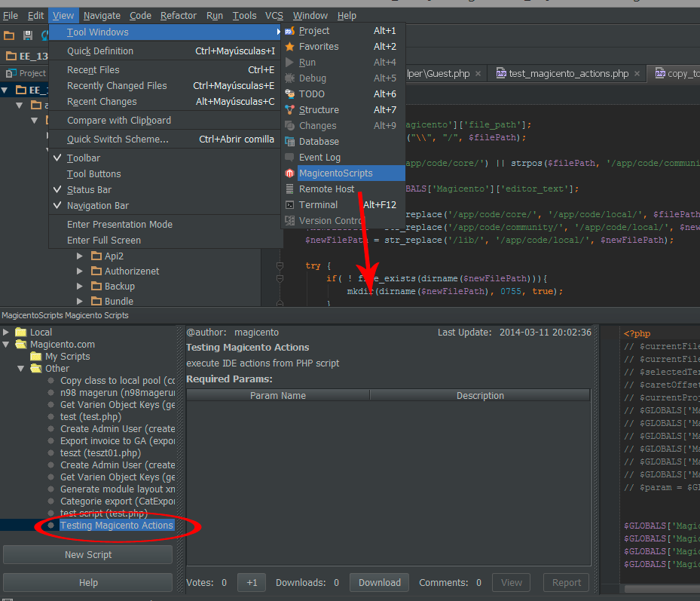Click the code preview horizontal scrollbar
The width and height of the screenshot is (700, 601).
click(662, 589)
